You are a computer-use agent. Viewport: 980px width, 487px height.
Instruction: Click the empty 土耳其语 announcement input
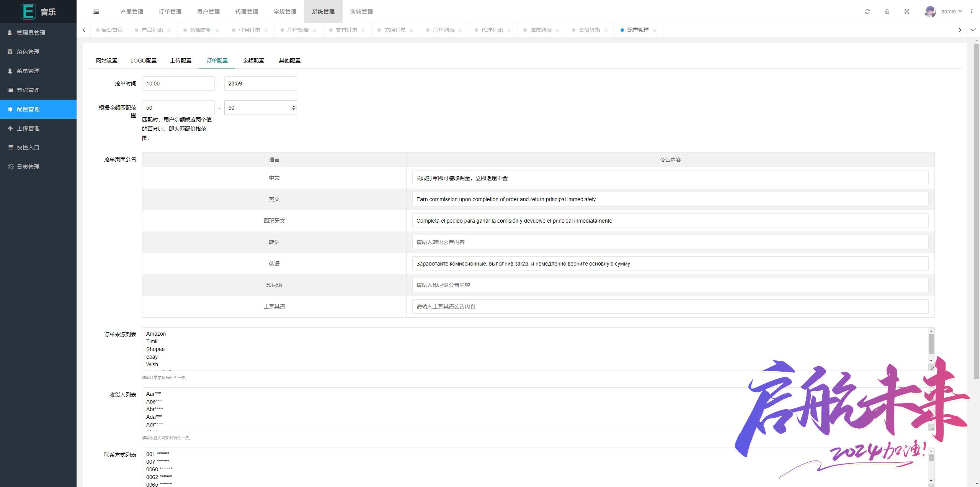[670, 307]
